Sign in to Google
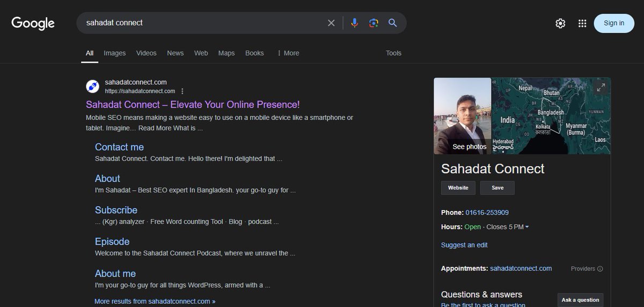The height and width of the screenshot is (307, 644). point(614,23)
